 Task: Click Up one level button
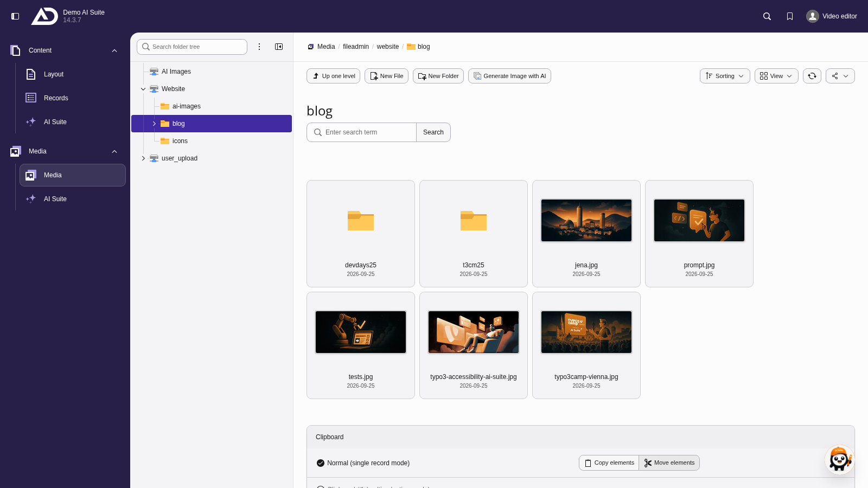333,76
